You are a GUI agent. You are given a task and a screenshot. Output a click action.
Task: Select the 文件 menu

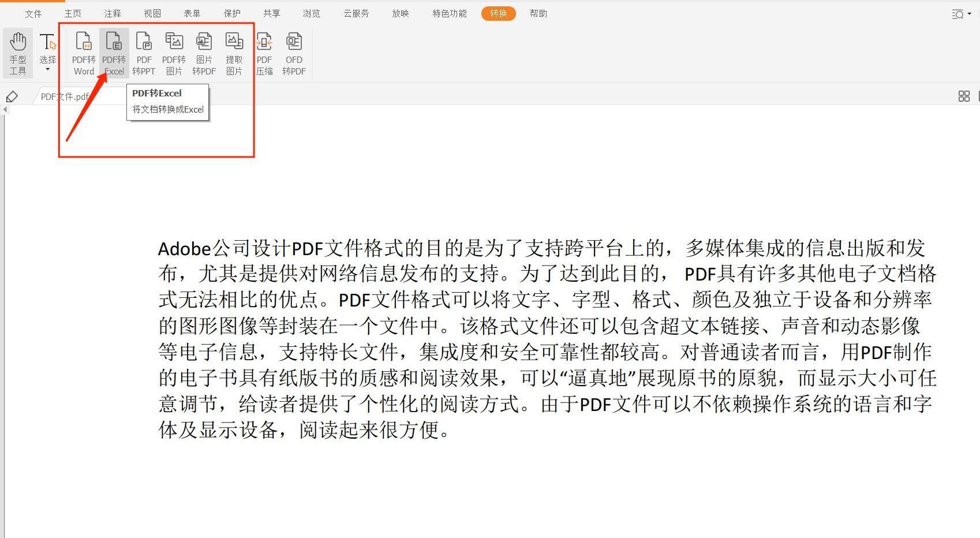(34, 13)
